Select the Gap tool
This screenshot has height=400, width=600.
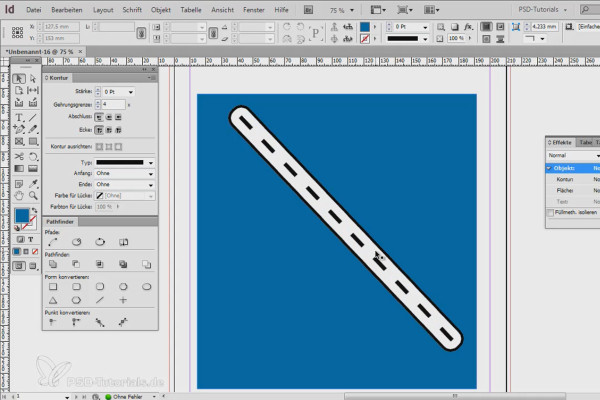click(x=33, y=90)
